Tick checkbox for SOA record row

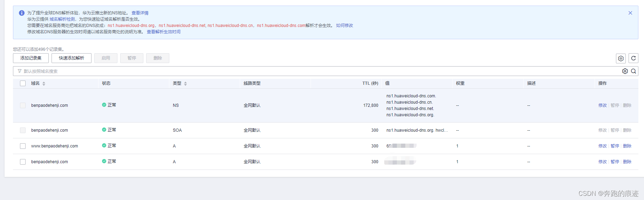pyautogui.click(x=23, y=130)
